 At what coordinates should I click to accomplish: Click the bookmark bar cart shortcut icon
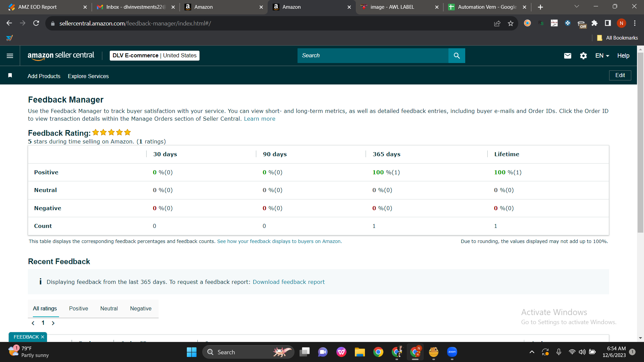[9, 38]
